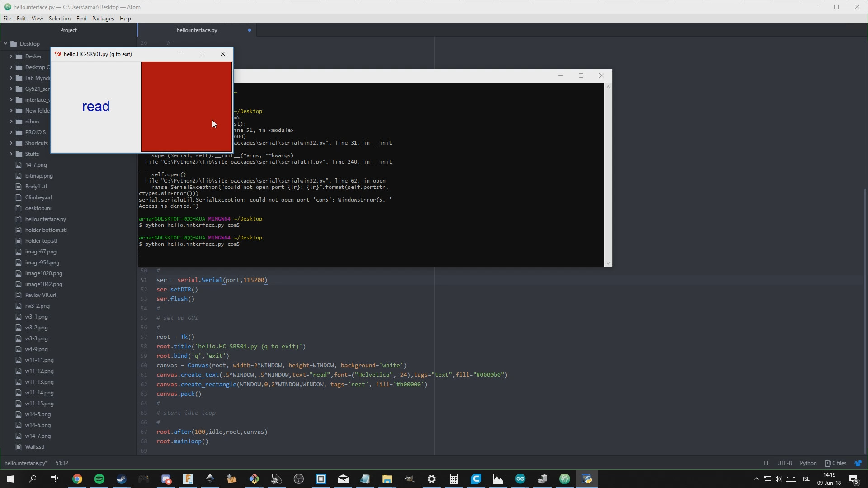Image resolution: width=868 pixels, height=488 pixels.
Task: Click Python grammar selector in status bar
Action: [808, 463]
